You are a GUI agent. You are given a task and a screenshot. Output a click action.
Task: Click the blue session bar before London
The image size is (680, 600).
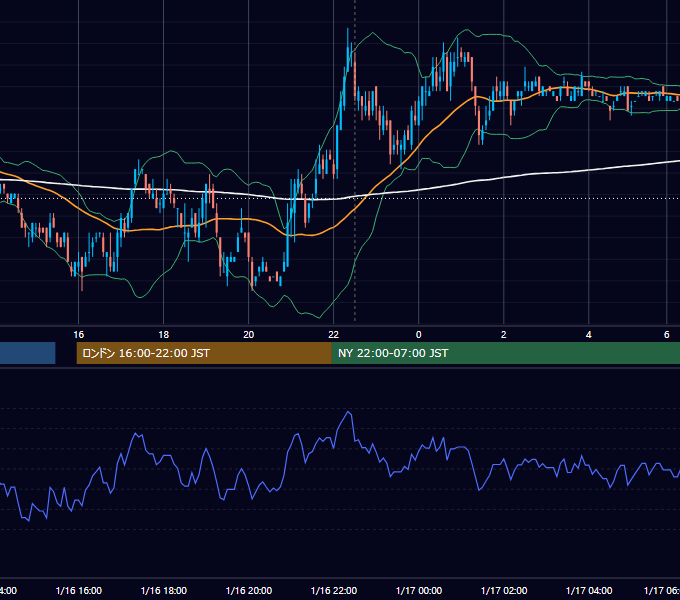click(x=28, y=353)
